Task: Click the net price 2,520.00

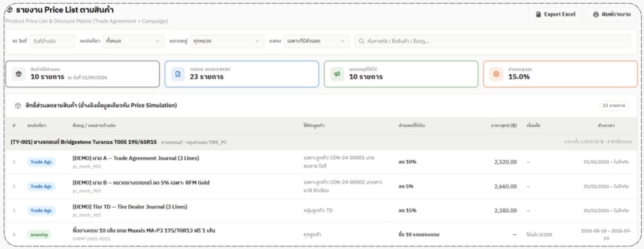Action: click(x=505, y=162)
